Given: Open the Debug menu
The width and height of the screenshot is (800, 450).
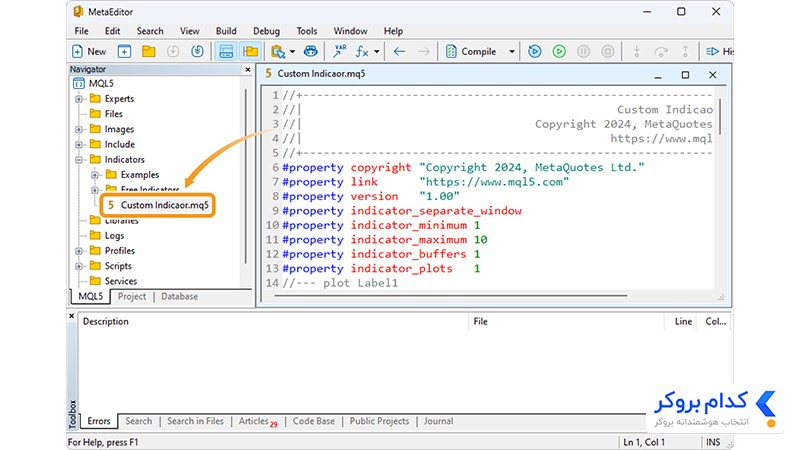Looking at the screenshot, I should pos(266,31).
